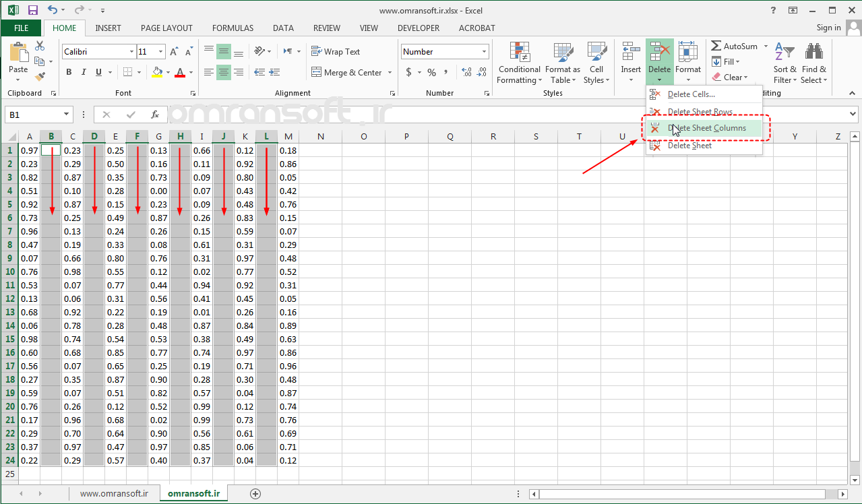Expand the formula bar chevron

pyautogui.click(x=853, y=115)
